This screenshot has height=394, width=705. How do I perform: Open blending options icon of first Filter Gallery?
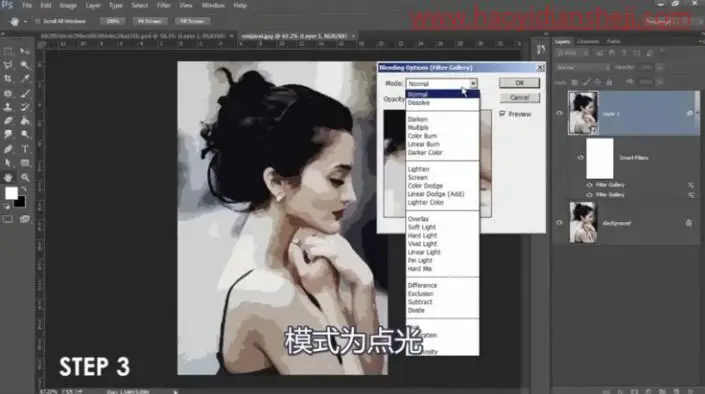[691, 185]
